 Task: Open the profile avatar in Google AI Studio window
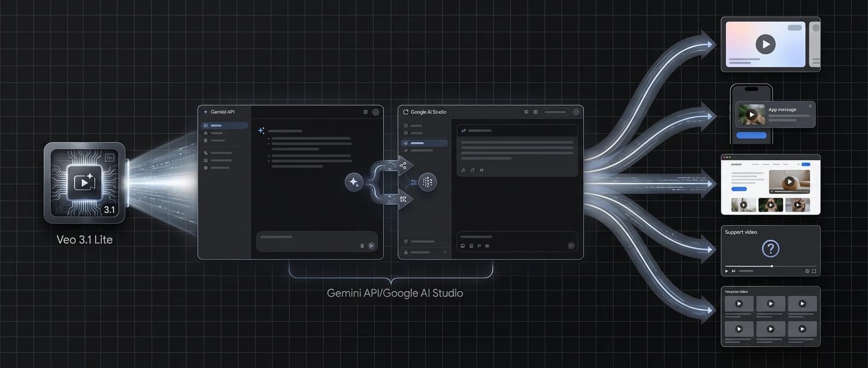tap(576, 112)
